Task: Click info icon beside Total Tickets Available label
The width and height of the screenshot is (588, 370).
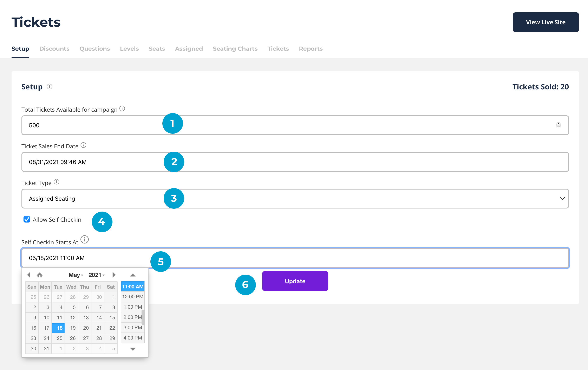Action: click(x=122, y=109)
